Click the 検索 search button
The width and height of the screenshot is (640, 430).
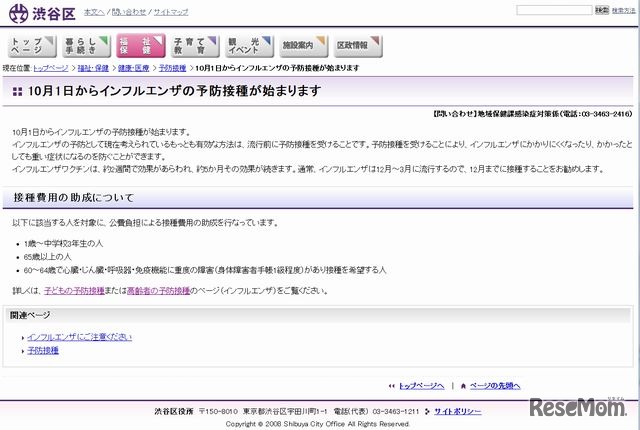coord(602,10)
